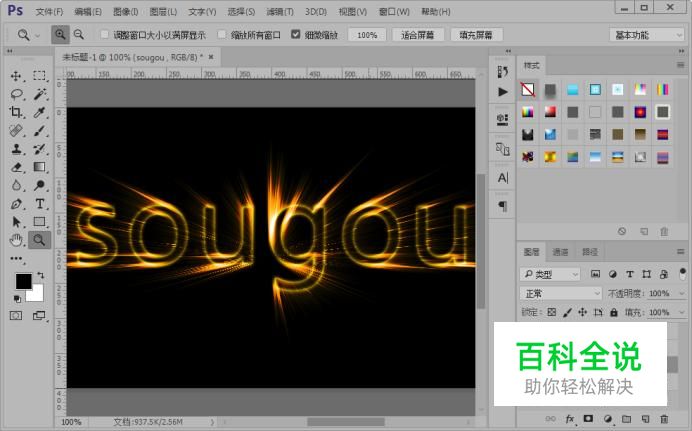Select the Hand tool
This screenshot has height=431, width=692.
coord(16,240)
